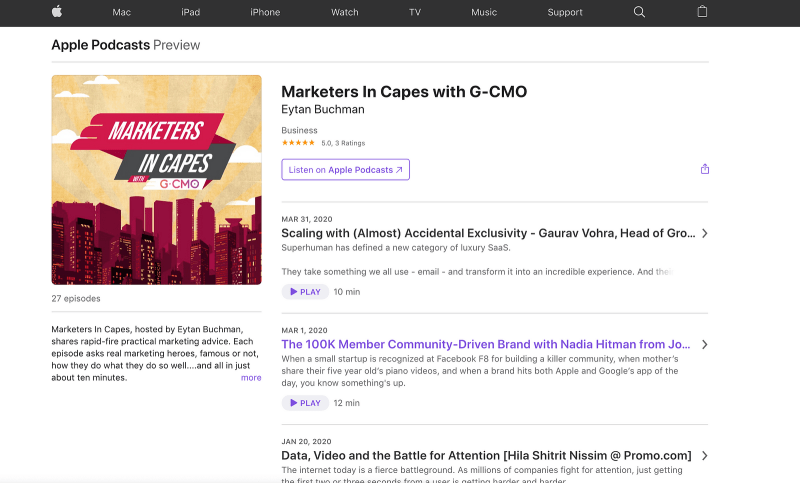Click the '5.0, 3 Ratings' text
The height and width of the screenshot is (483, 800).
[343, 143]
